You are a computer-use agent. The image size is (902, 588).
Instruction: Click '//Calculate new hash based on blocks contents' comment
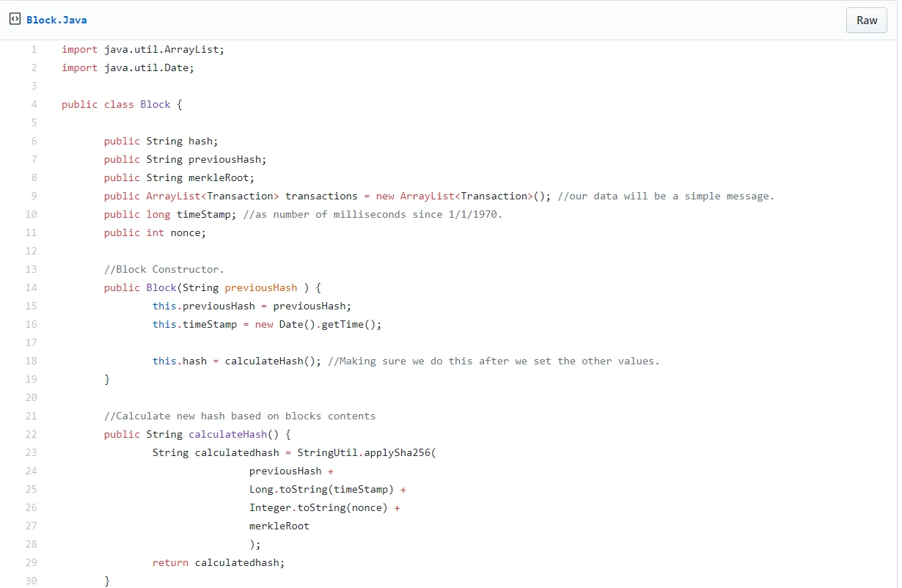[240, 416]
